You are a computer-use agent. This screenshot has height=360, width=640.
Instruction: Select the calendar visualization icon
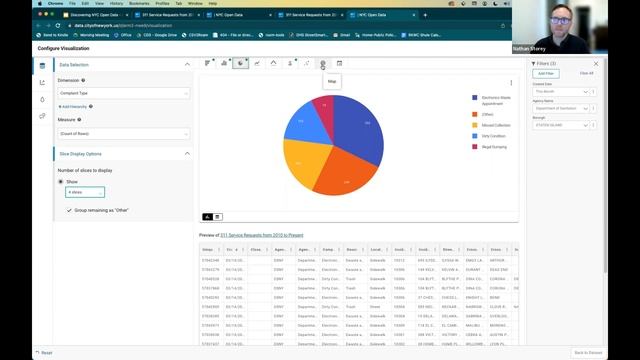point(339,63)
